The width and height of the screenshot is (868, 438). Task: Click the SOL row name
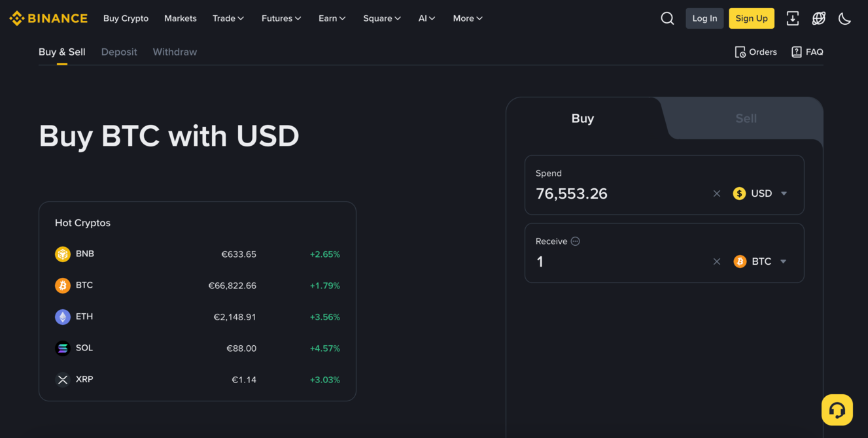[x=84, y=348]
